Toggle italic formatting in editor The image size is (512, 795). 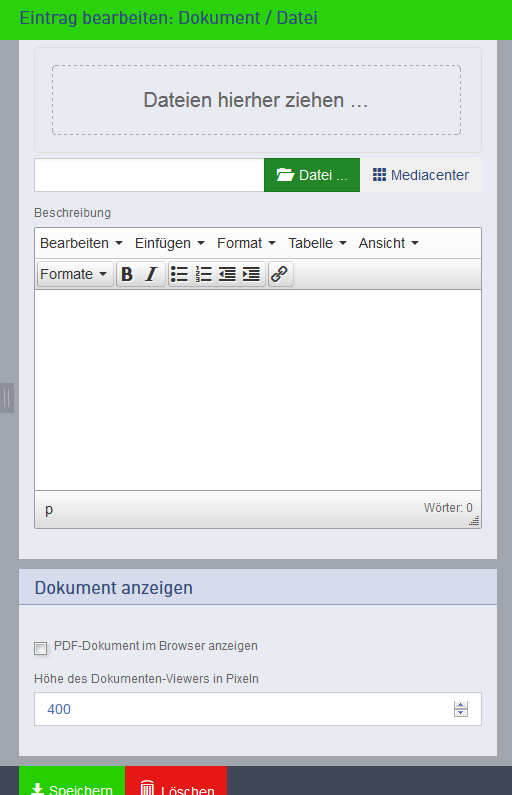pyautogui.click(x=152, y=274)
